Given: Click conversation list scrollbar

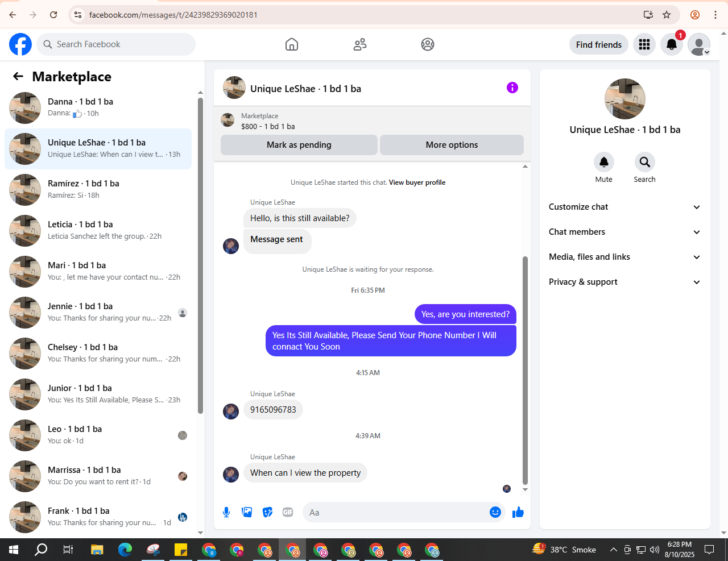Looking at the screenshot, I should (x=200, y=256).
